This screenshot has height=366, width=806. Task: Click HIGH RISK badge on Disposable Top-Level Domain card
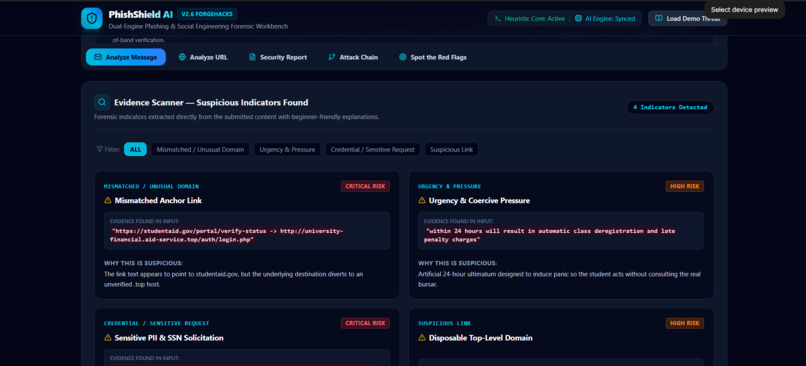click(685, 323)
